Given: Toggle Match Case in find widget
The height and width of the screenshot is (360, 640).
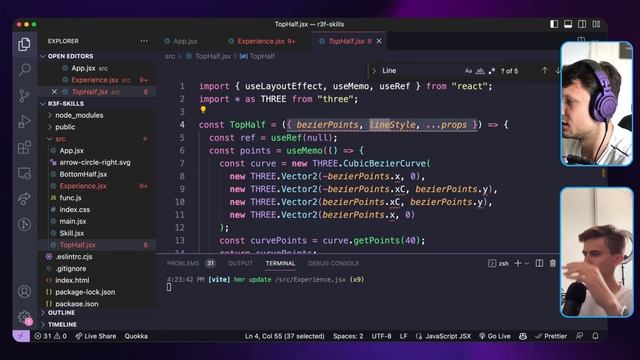Looking at the screenshot, I should click(x=468, y=71).
